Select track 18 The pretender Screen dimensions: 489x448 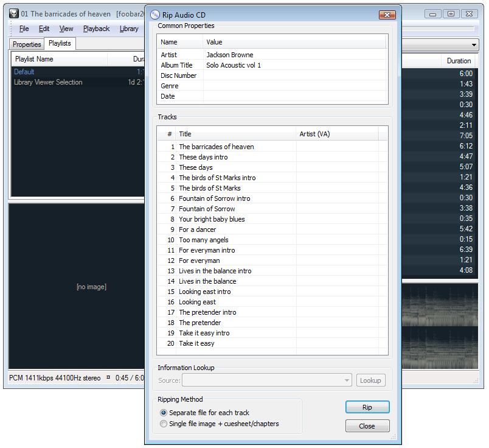pos(272,323)
